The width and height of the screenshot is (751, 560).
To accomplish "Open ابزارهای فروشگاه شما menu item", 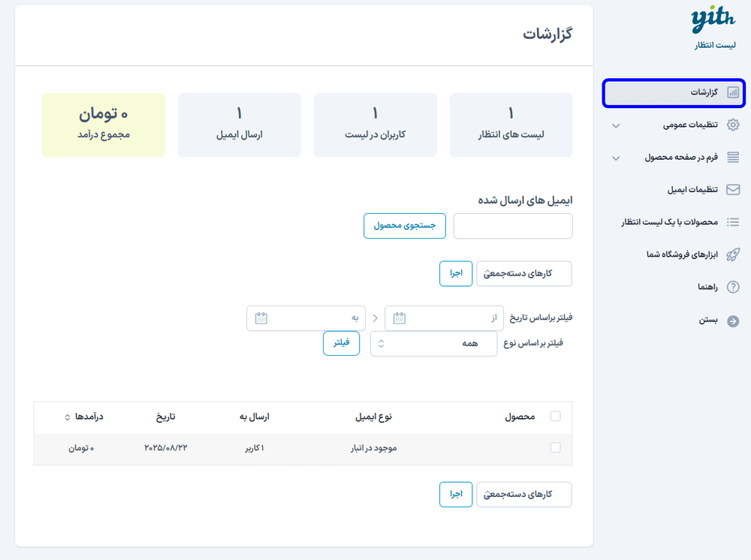I will pos(674,254).
